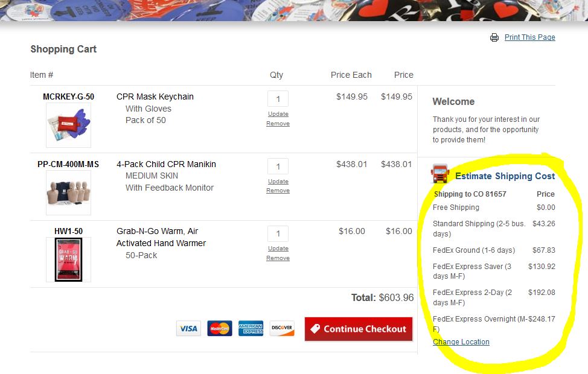
Task: Open the Grab-N-Go Hand Warmer product image
Action: coord(68,259)
